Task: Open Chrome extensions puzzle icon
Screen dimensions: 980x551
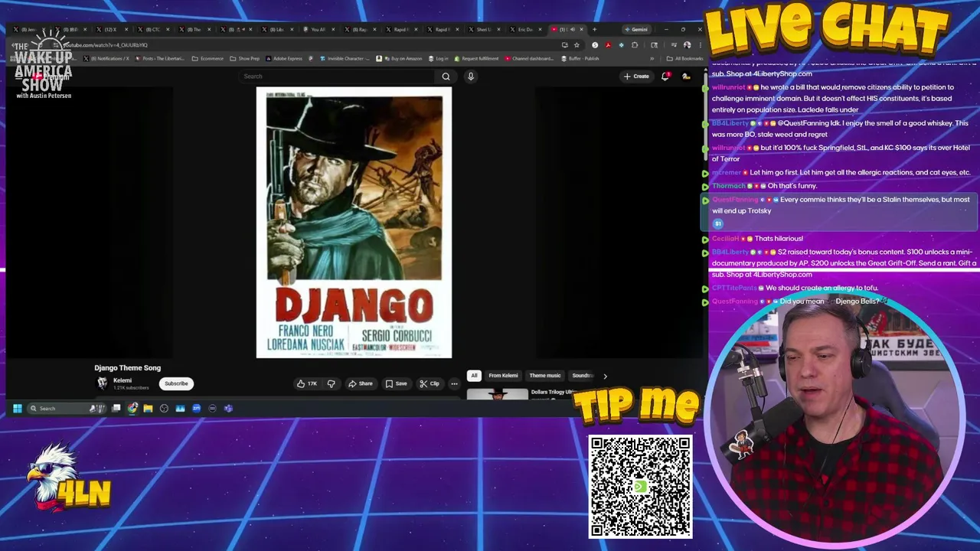Action: point(635,45)
